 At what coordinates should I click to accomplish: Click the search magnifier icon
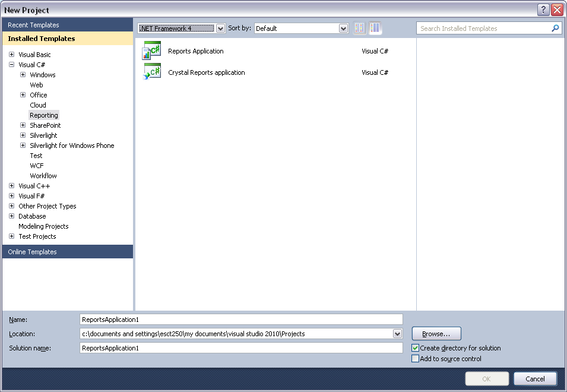(555, 28)
